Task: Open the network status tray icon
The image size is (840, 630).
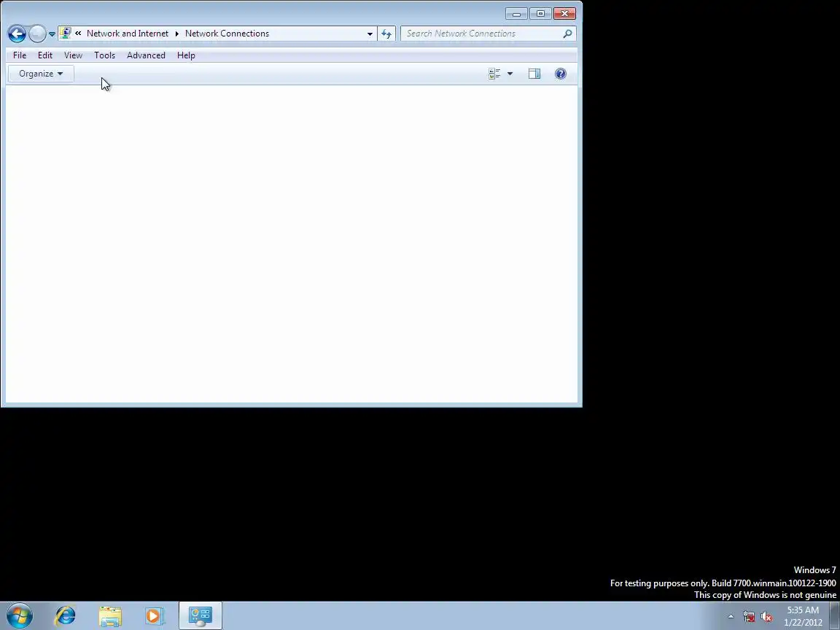Action: point(749,617)
